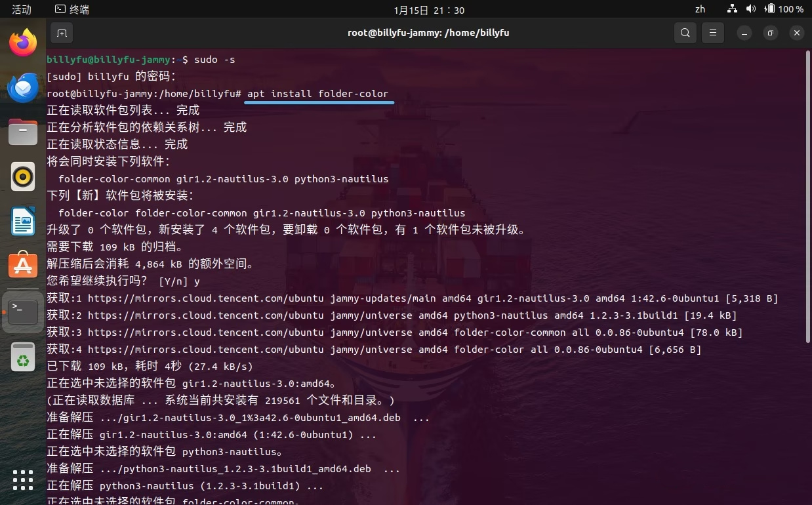Click the 正在解压 python3-nautilus (1.2.3-3.1build1) line
The image size is (812, 505).
coord(185,486)
